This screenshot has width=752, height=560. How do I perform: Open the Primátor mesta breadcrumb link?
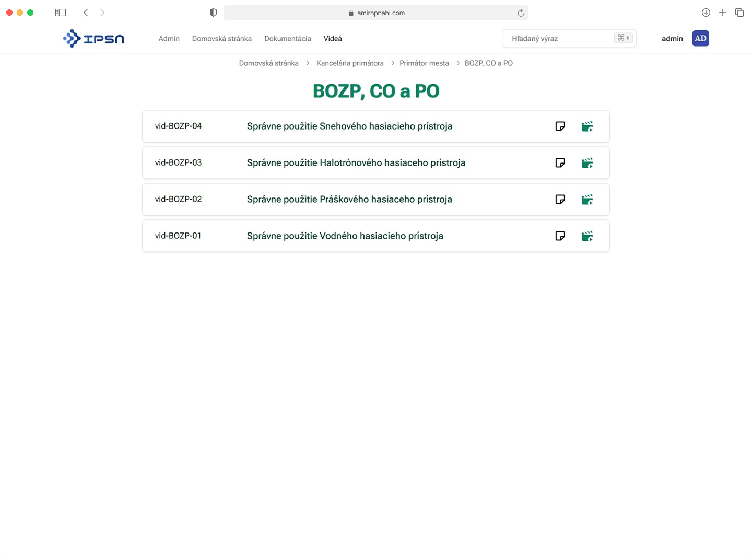(424, 63)
